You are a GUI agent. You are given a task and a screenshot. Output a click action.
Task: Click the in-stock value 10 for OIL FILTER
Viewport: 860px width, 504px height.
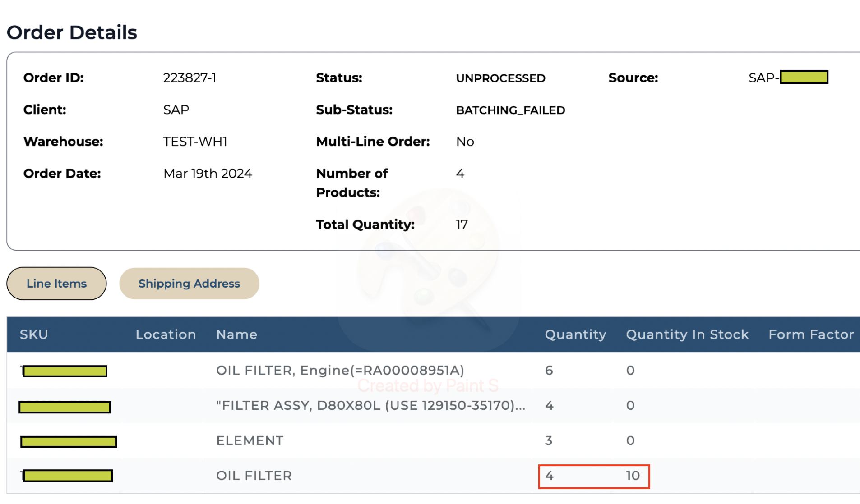click(x=633, y=476)
